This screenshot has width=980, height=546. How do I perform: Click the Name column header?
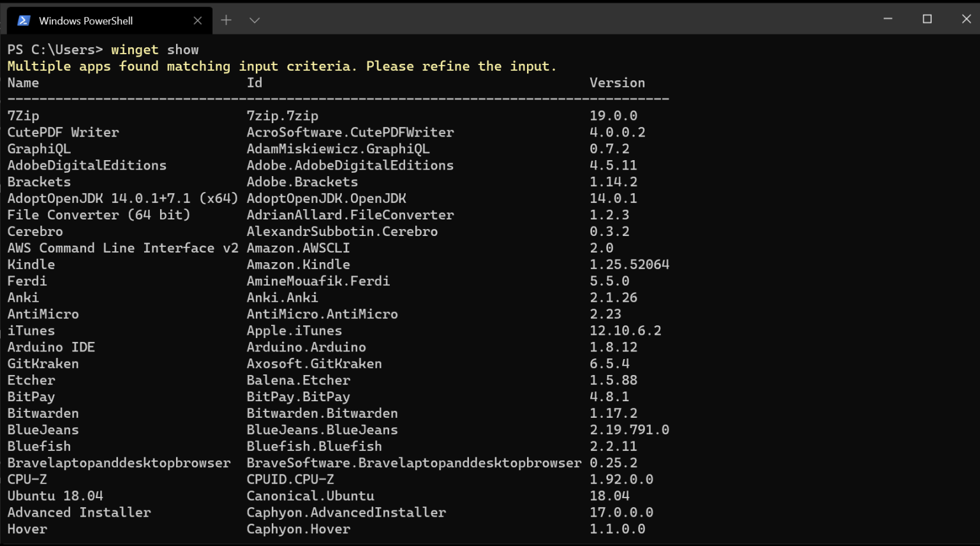pyautogui.click(x=23, y=82)
